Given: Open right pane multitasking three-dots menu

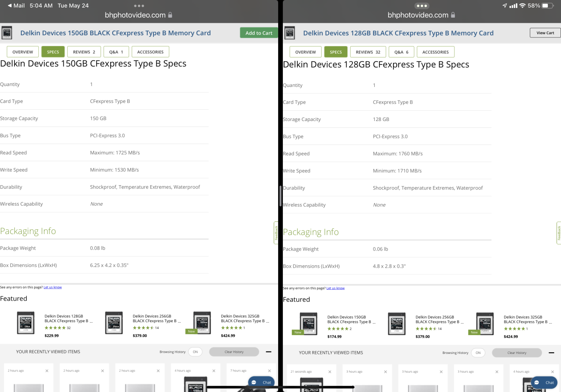Looking at the screenshot, I should coord(422,6).
